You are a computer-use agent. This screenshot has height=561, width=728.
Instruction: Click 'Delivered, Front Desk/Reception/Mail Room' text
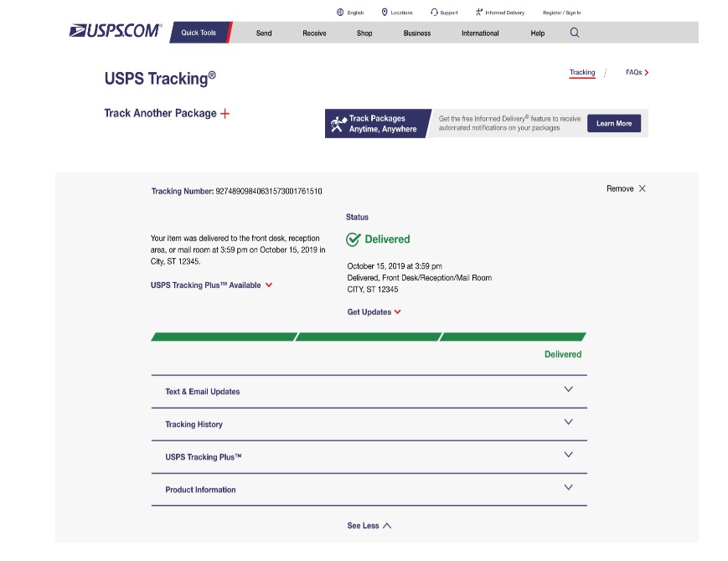click(x=420, y=277)
